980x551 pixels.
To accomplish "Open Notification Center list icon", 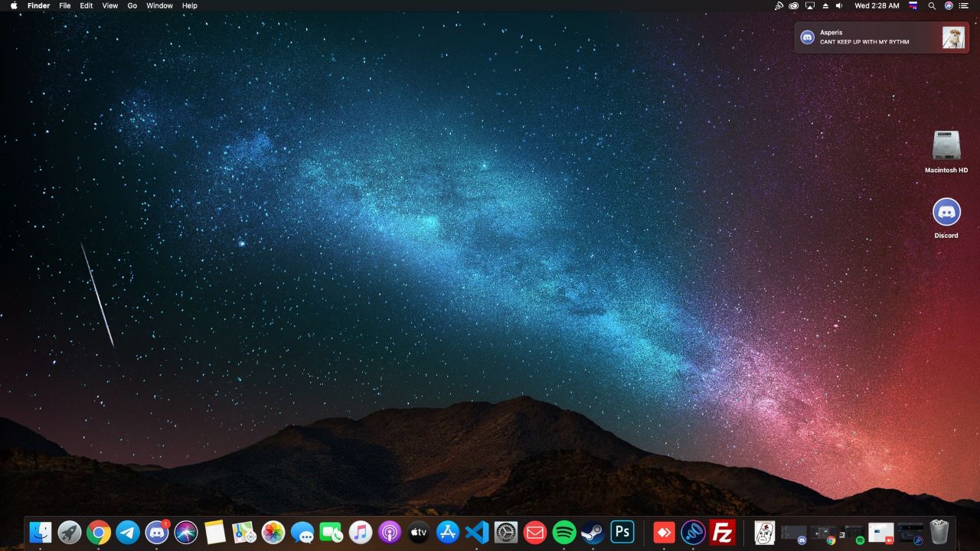I will coord(964,5).
